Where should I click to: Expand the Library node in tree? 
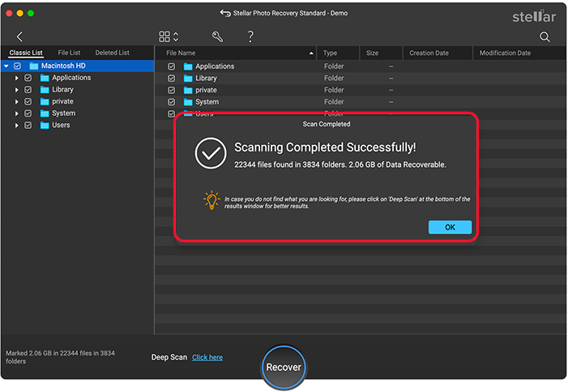coord(17,90)
